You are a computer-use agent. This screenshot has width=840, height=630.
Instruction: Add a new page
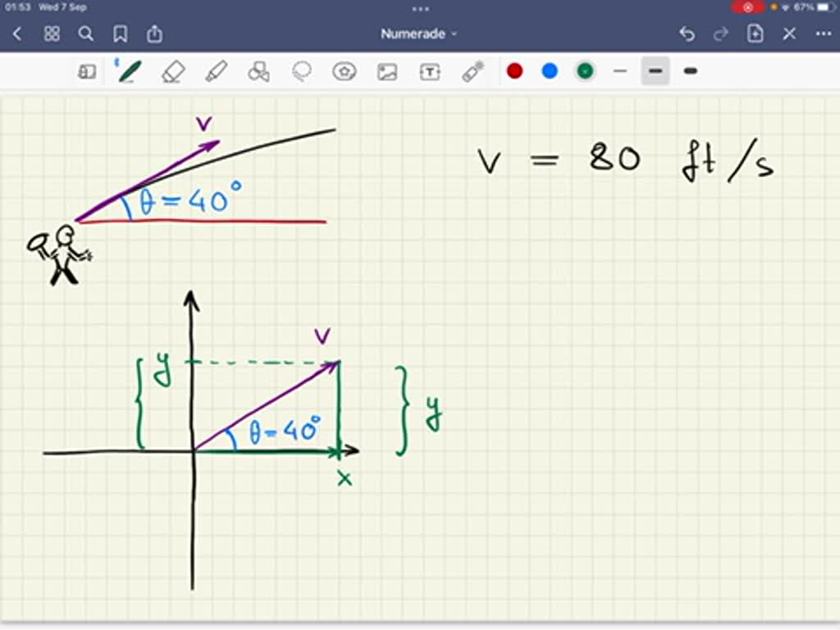pos(754,34)
